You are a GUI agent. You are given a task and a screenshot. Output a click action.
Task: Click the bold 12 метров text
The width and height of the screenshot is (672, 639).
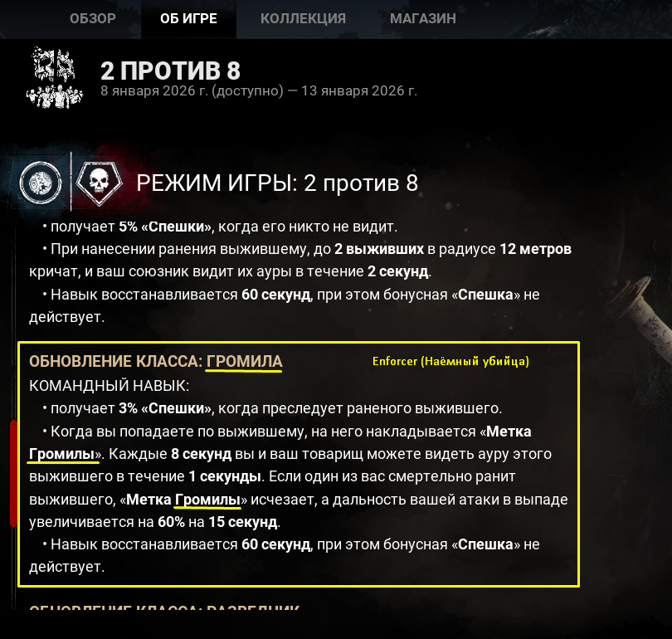[535, 249]
